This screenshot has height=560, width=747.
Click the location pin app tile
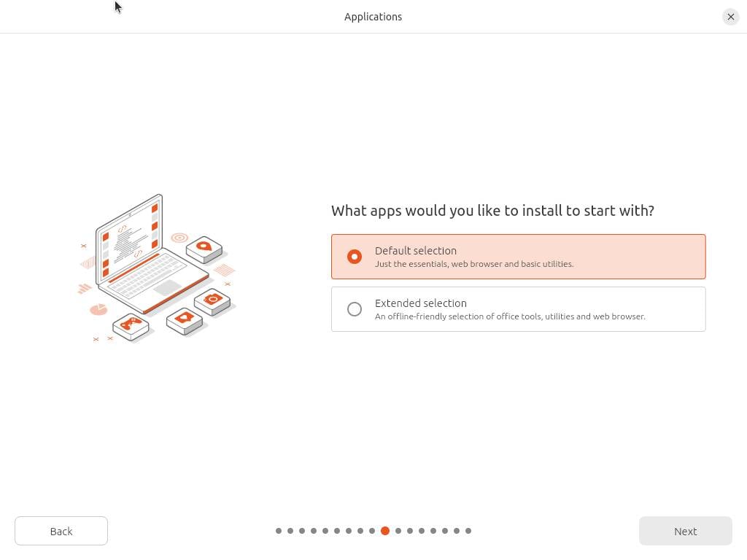click(x=204, y=248)
